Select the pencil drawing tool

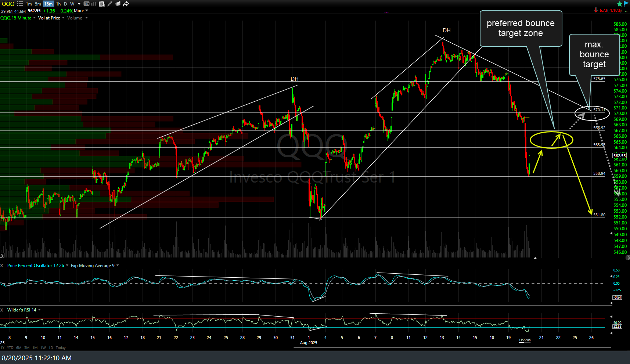point(110,4)
